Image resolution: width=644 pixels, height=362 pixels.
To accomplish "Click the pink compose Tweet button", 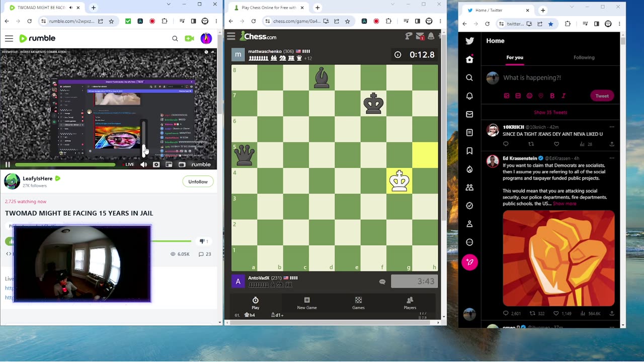I will (469, 262).
